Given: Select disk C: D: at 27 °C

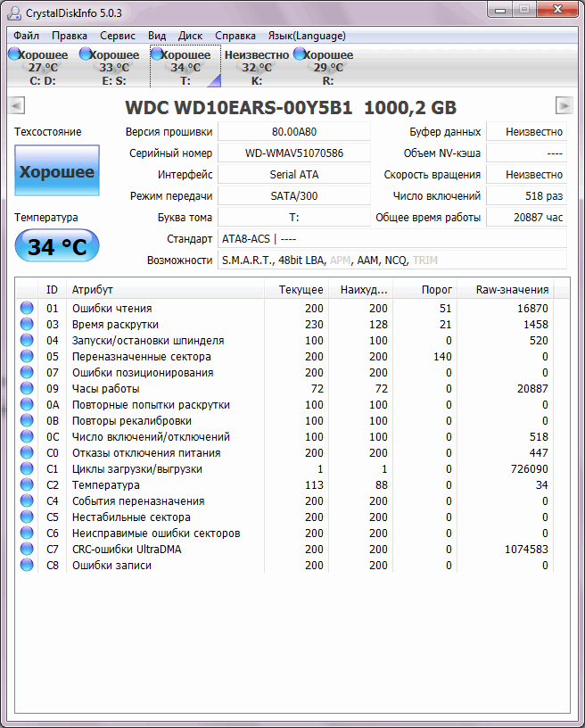Looking at the screenshot, I should tap(43, 67).
